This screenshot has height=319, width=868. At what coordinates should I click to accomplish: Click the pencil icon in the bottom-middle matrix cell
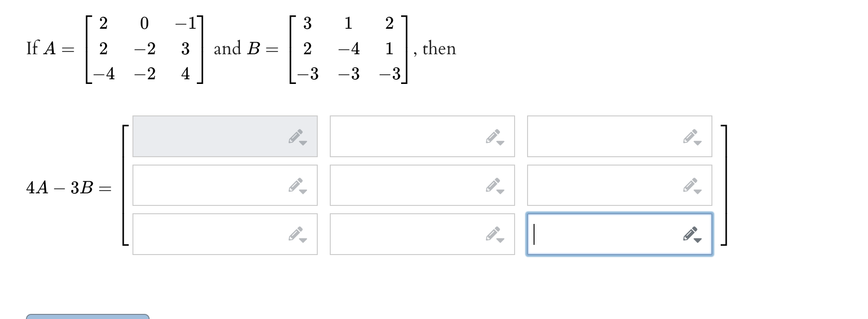494,234
